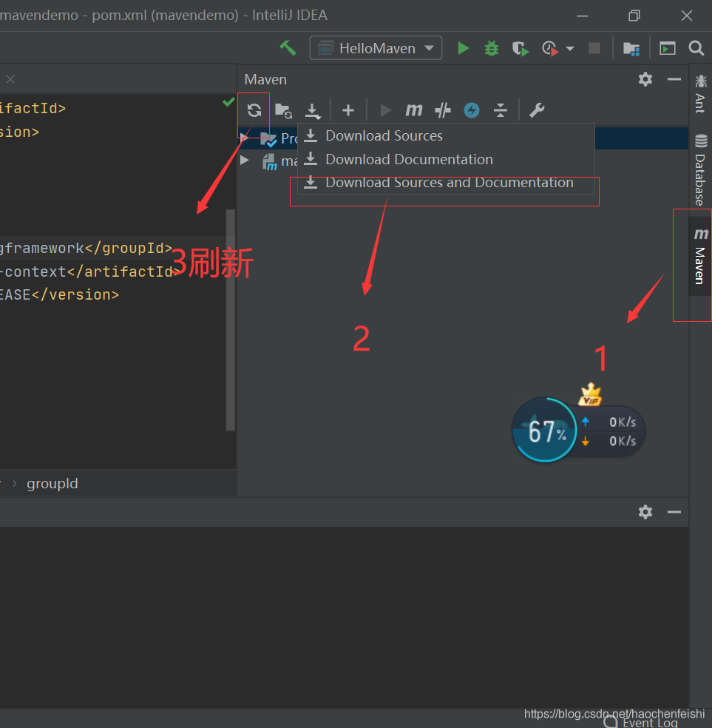
Task: Click the Collapse All icon in Maven toolbar
Action: point(500,110)
